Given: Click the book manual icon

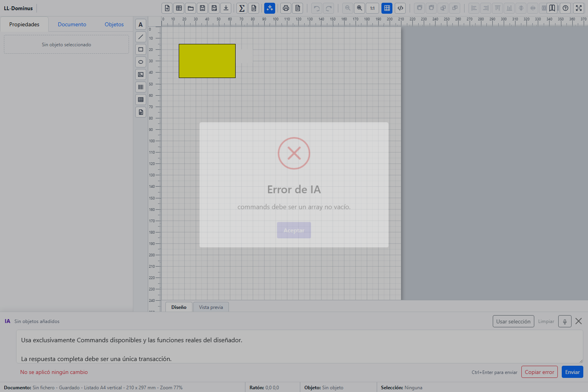Looking at the screenshot, I should (x=552, y=8).
